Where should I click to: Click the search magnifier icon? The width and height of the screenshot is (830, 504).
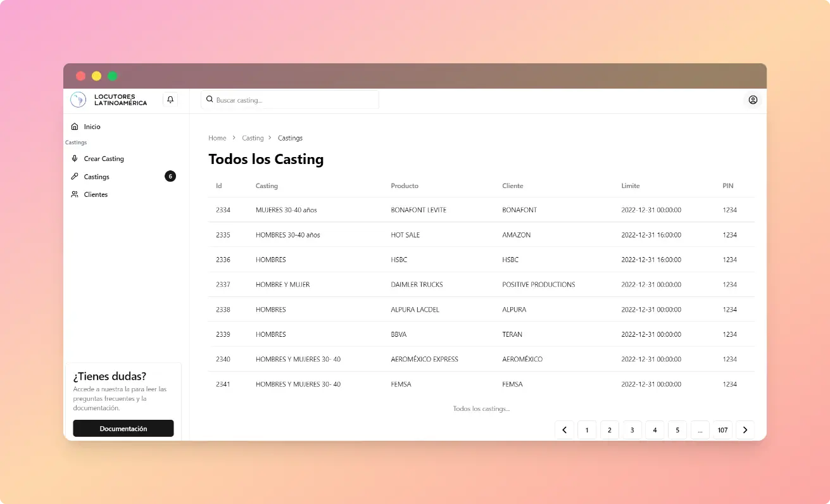click(210, 99)
